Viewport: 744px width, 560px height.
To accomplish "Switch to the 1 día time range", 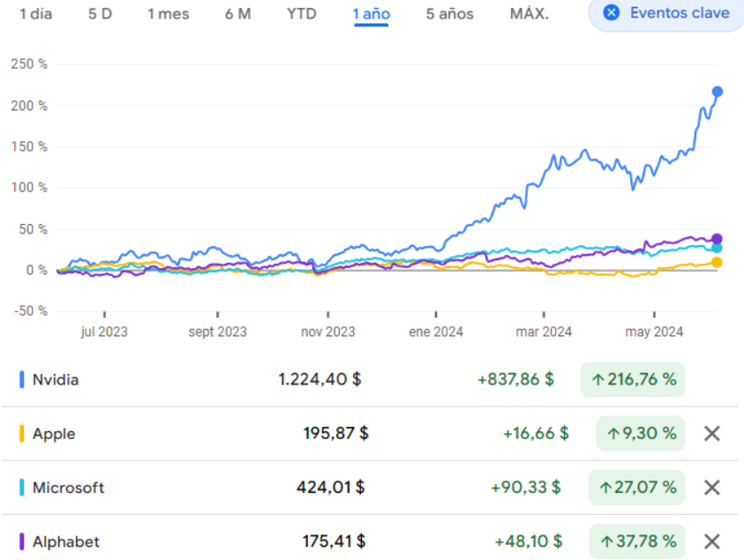I will tap(36, 14).
